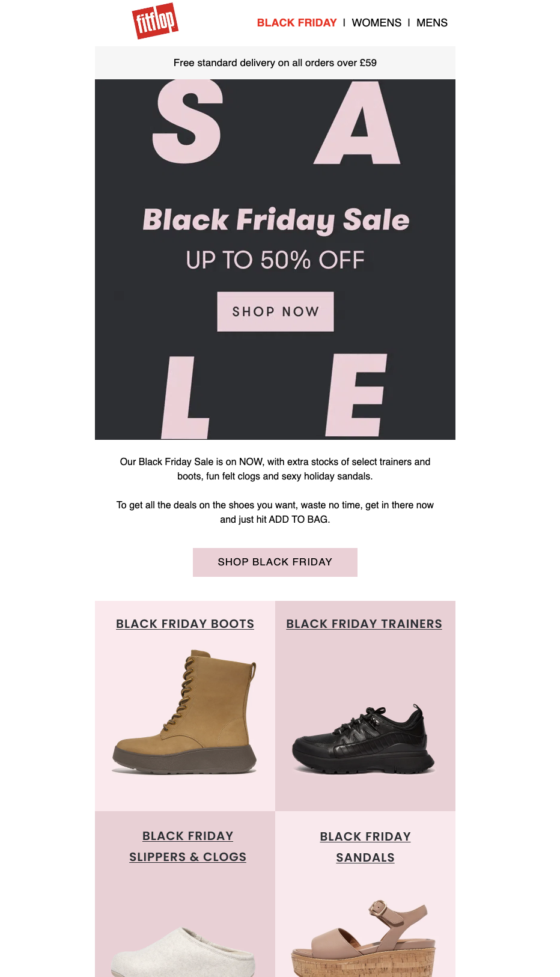
Task: Open the BLACK FRIDAY BOOTS link
Action: (185, 624)
